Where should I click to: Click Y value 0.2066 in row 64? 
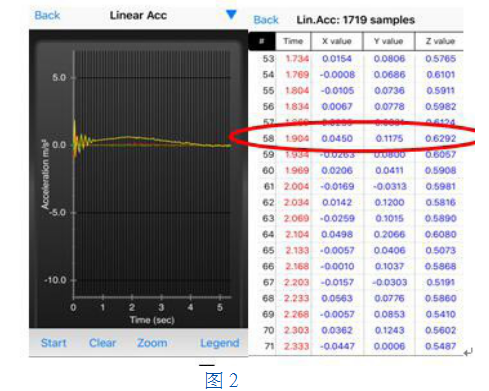coord(389,234)
